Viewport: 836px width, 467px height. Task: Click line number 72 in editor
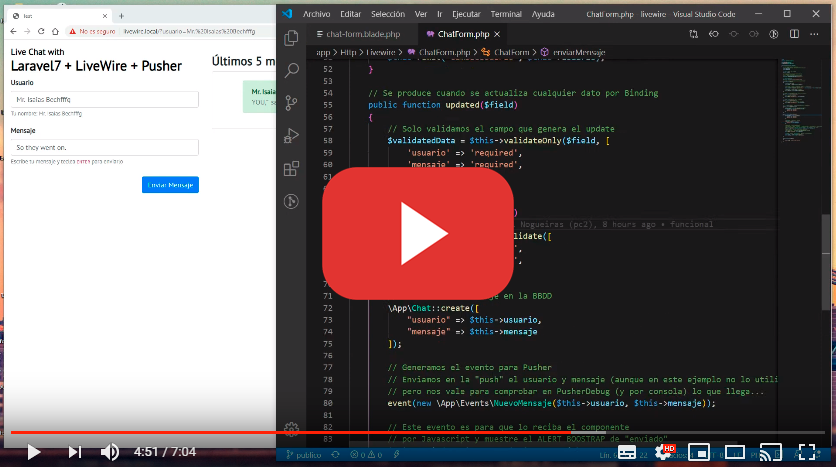coord(327,308)
